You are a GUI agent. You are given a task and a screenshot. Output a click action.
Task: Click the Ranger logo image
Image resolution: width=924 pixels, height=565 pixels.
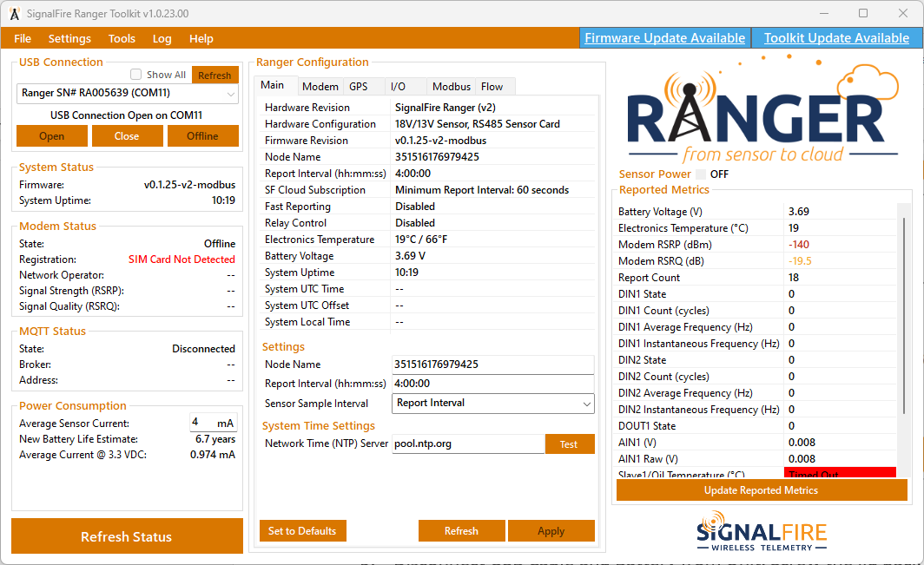point(763,109)
